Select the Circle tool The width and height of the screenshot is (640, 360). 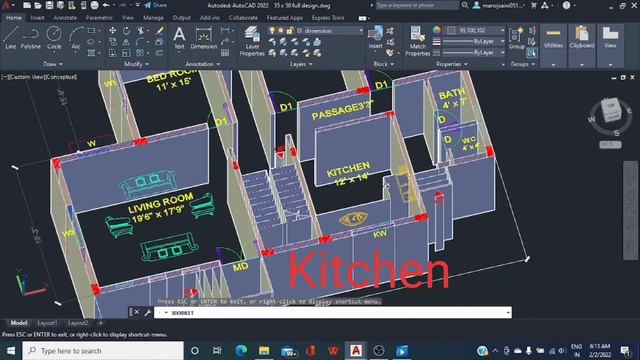click(54, 38)
